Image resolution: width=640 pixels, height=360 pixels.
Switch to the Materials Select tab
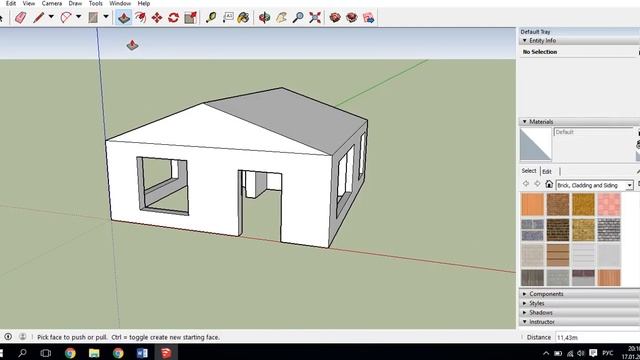point(529,171)
